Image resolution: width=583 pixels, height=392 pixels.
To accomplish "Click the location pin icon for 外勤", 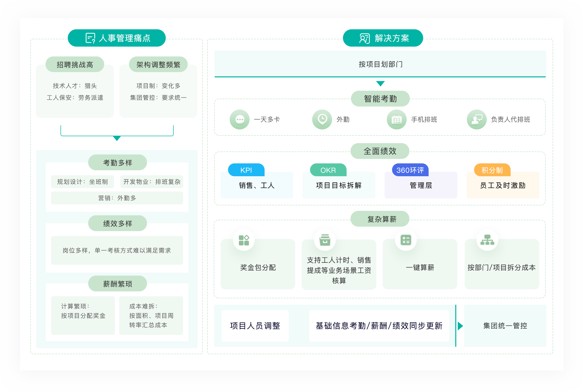I will click(322, 119).
